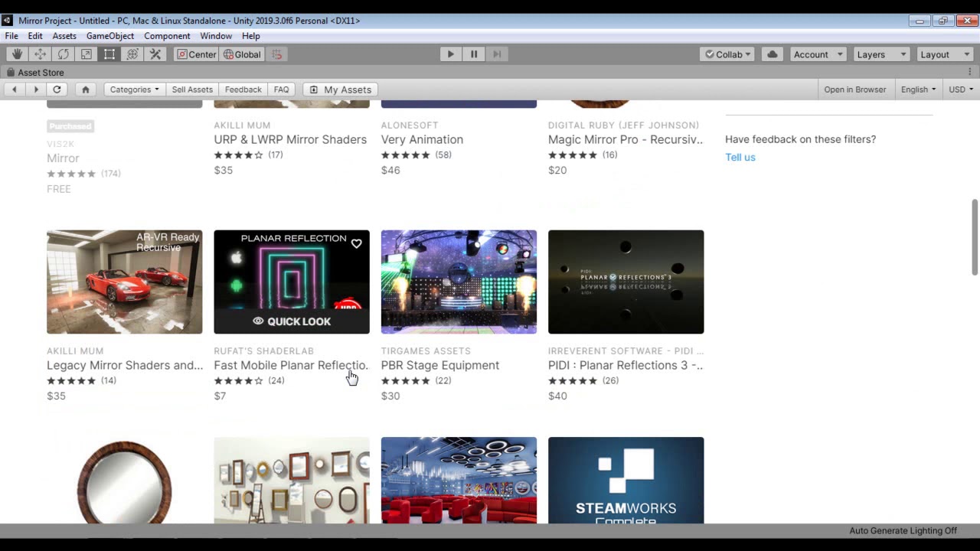Open the File menu
Image resolution: width=980 pixels, height=551 pixels.
click(11, 36)
